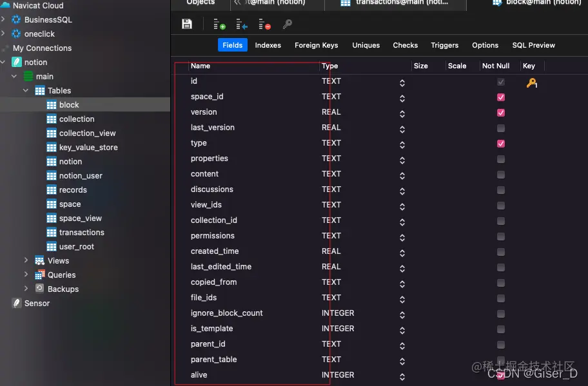Image resolution: width=588 pixels, height=386 pixels.
Task: Toggle Not Null for last_version field
Action: 500,128
